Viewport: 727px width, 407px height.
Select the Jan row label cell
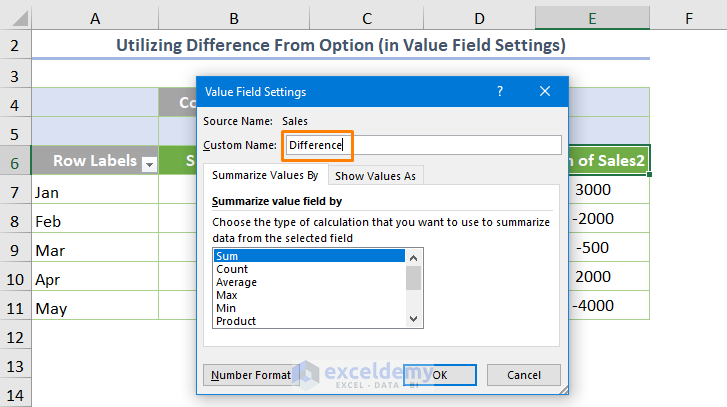[x=94, y=191]
